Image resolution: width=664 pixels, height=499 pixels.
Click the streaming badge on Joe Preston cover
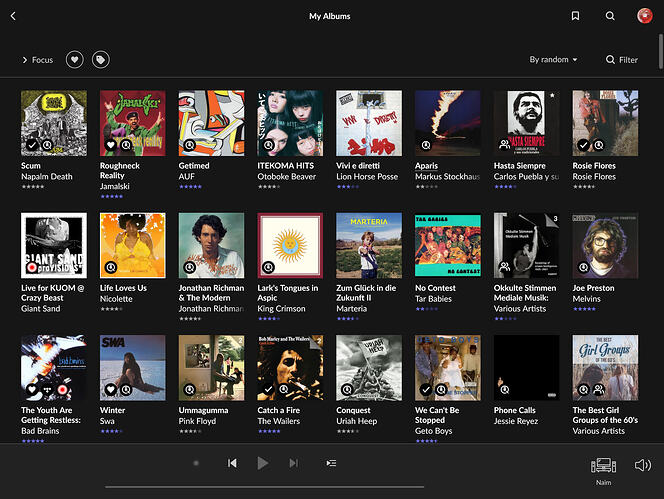(584, 267)
